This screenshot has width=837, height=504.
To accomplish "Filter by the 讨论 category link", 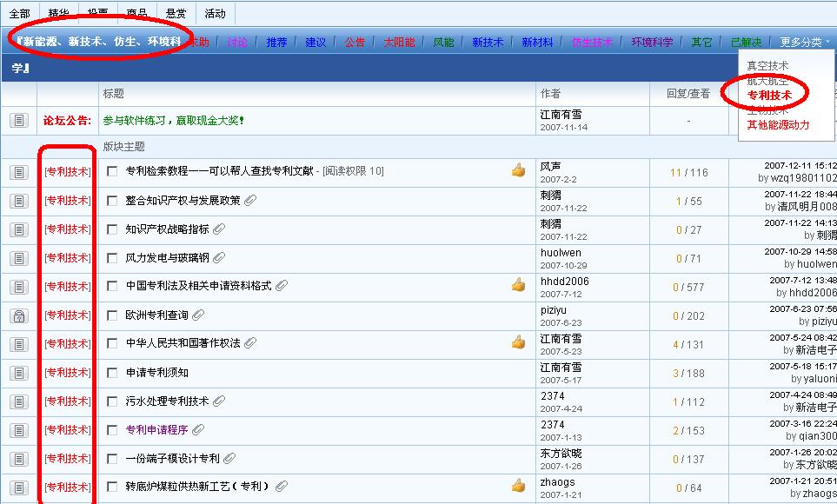I will pos(237,43).
